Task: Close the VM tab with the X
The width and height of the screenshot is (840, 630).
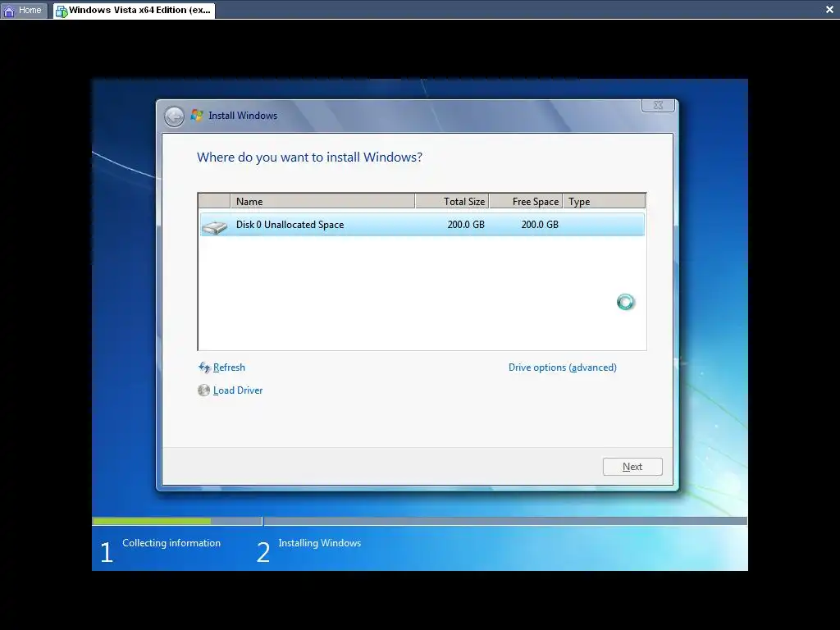Action: click(829, 10)
